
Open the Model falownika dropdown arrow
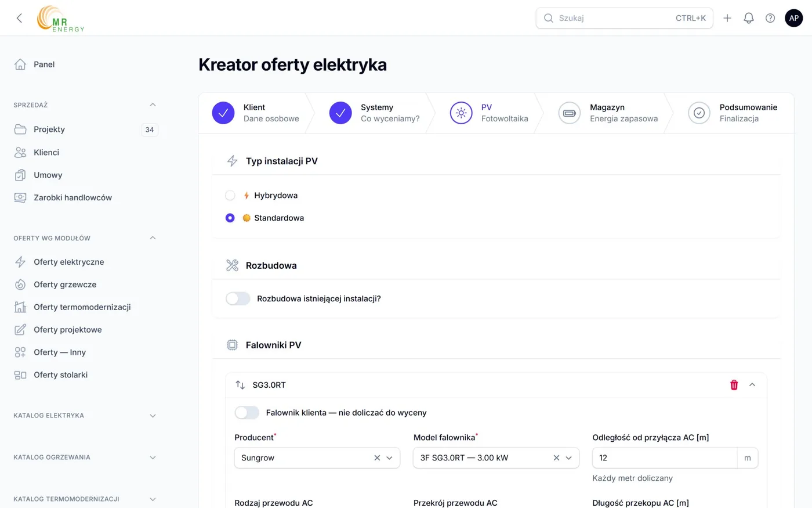pyautogui.click(x=569, y=458)
